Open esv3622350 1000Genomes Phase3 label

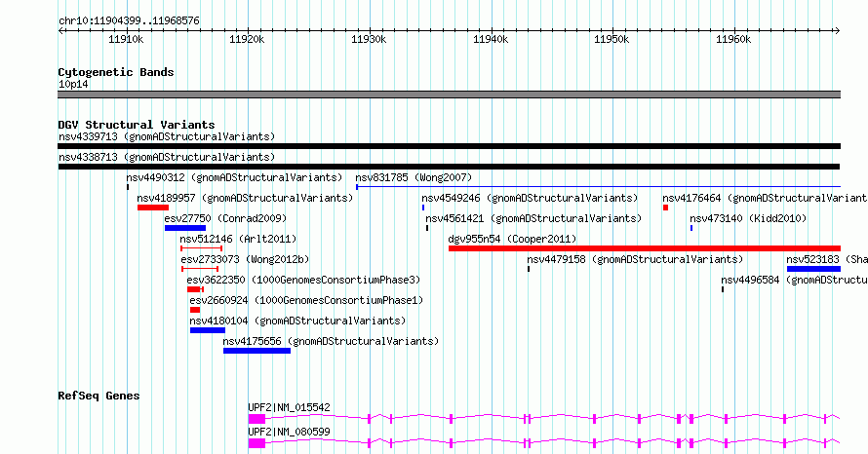point(303,280)
